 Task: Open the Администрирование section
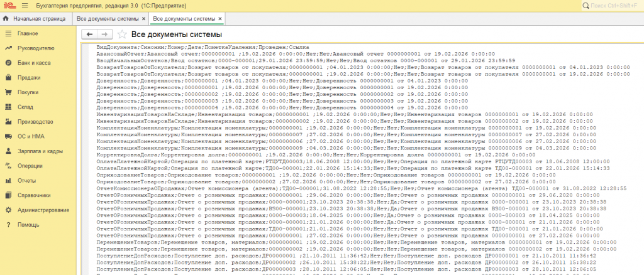pyautogui.click(x=43, y=210)
